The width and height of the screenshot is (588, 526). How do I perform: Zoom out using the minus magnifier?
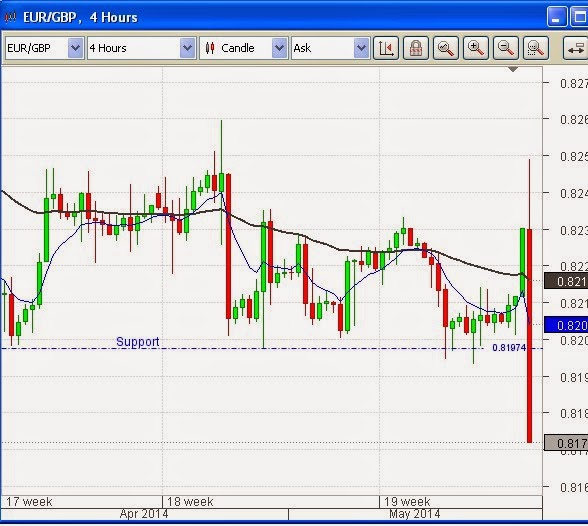coord(506,48)
